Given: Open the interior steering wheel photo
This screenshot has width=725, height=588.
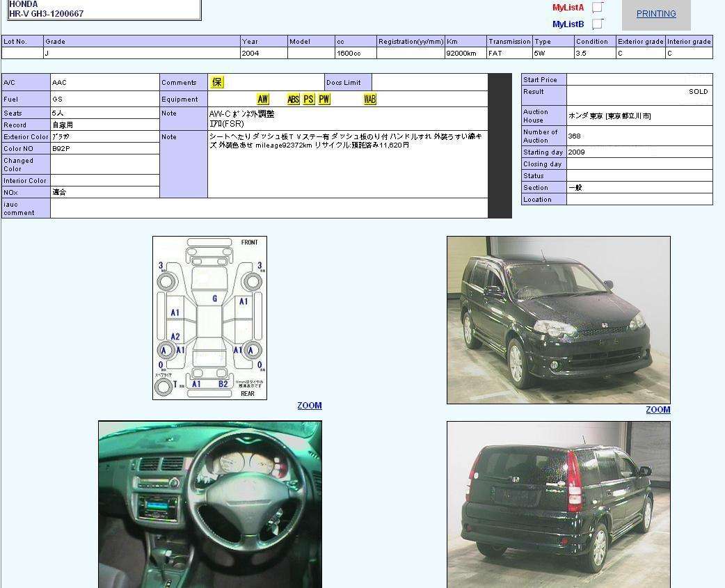Looking at the screenshot, I should pyautogui.click(x=209, y=504).
